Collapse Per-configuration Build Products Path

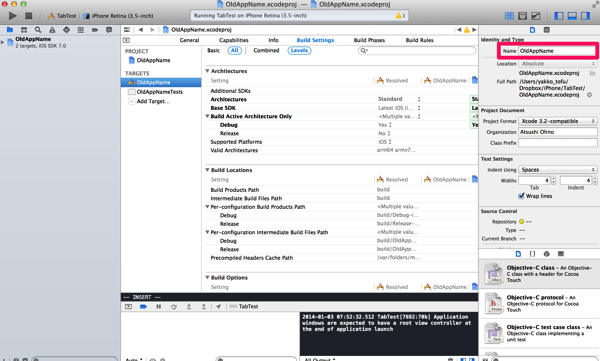[x=207, y=207]
